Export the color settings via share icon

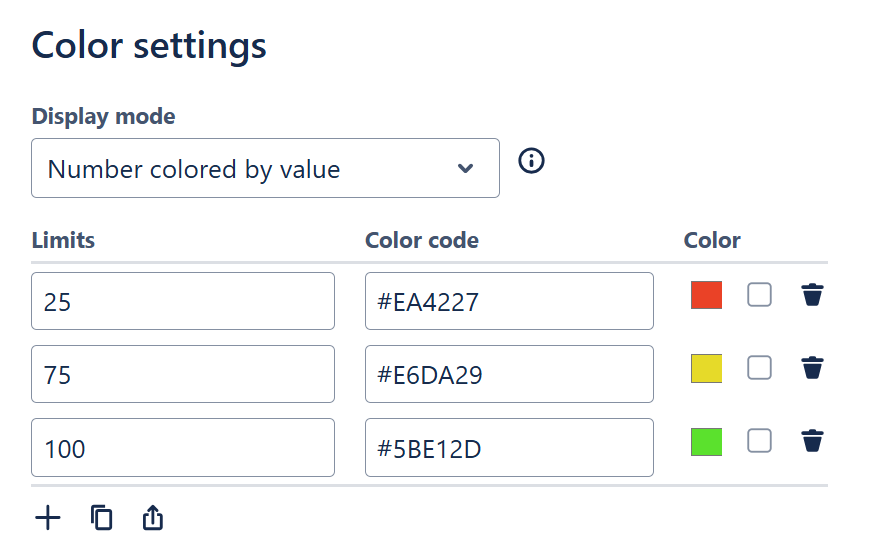click(152, 517)
